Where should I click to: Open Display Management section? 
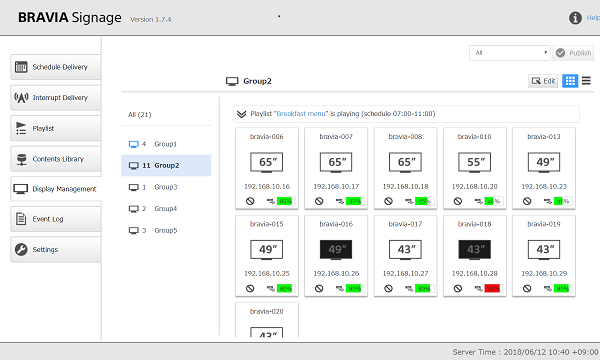[x=56, y=189]
